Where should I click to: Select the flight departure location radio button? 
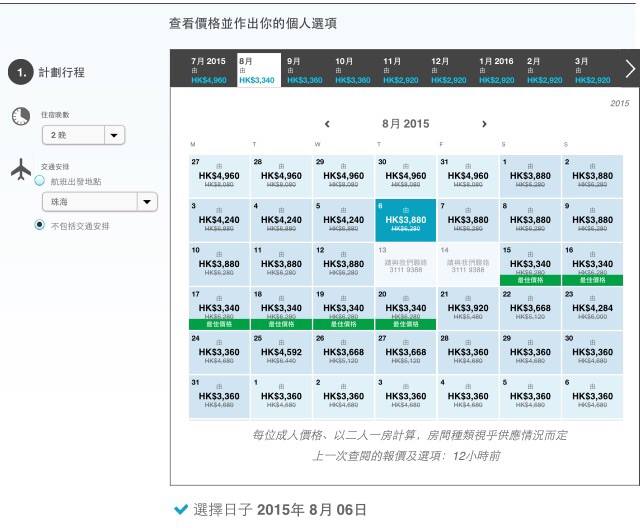click(x=40, y=181)
